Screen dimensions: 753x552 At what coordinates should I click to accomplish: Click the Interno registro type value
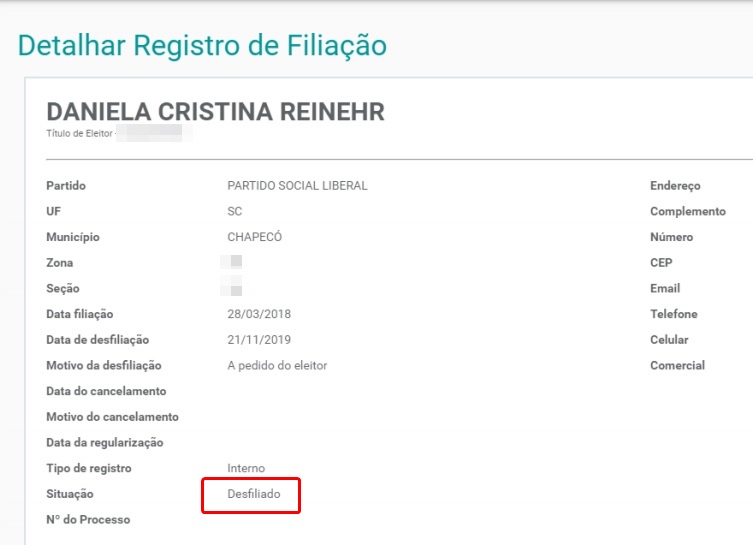click(x=246, y=469)
